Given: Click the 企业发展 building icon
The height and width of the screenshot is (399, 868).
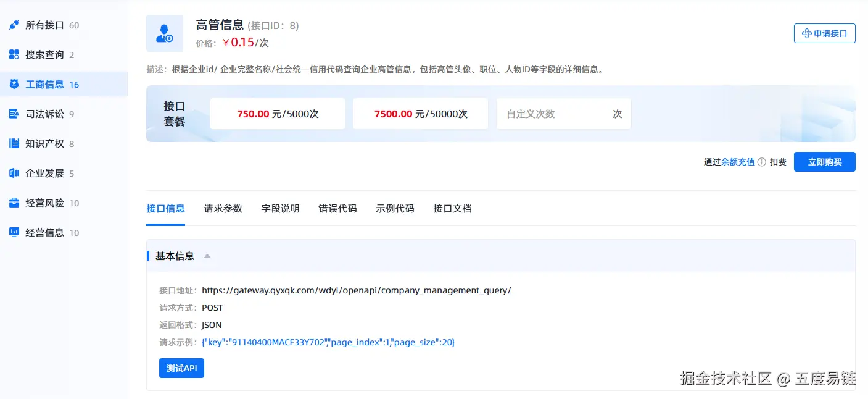Looking at the screenshot, I should tap(14, 174).
